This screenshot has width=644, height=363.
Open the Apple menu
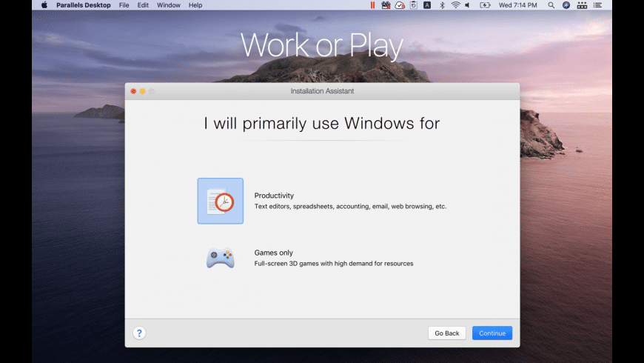44,5
